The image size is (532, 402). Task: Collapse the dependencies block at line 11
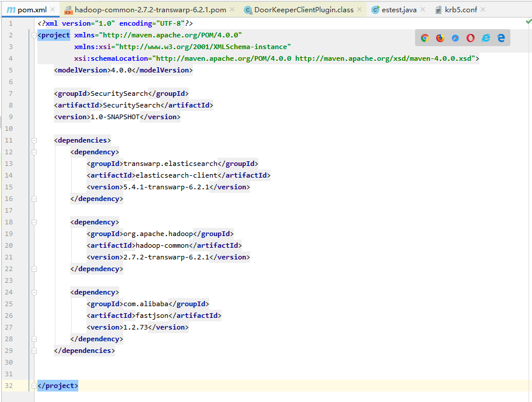[x=34, y=140]
